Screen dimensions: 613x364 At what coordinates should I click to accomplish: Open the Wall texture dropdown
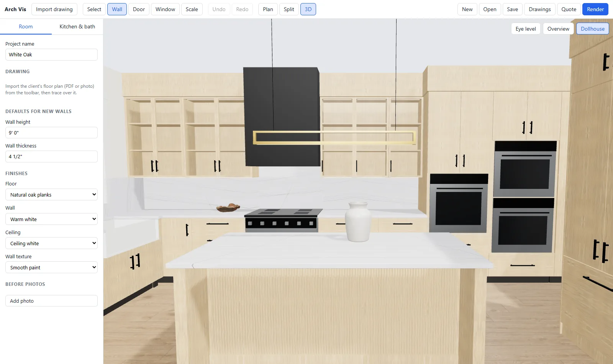51,267
